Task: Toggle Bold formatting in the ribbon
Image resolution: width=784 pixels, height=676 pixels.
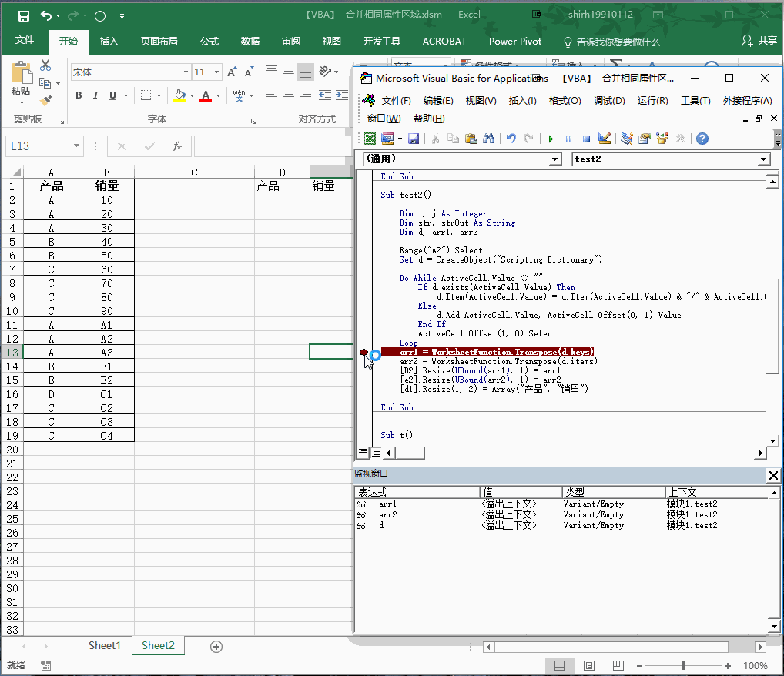Action: [x=79, y=95]
